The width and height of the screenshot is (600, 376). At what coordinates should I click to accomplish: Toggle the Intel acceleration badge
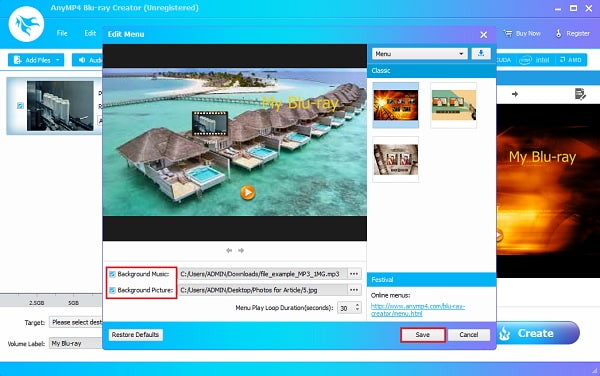coord(535,60)
